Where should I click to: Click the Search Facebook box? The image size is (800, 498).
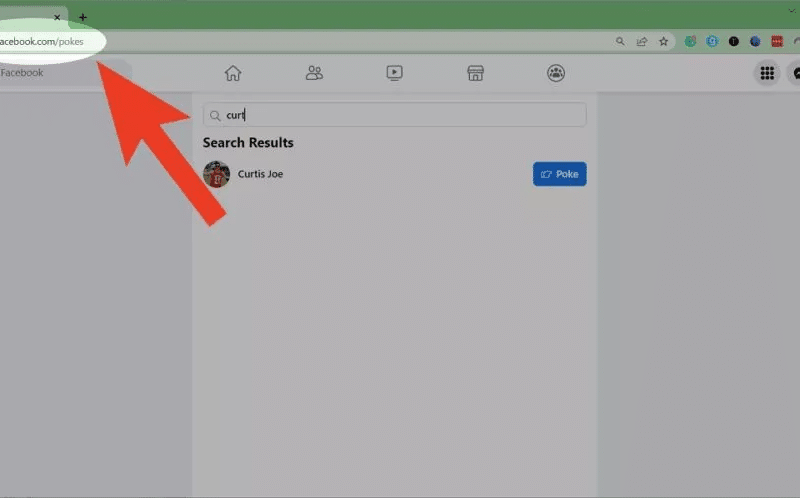[x=60, y=73]
